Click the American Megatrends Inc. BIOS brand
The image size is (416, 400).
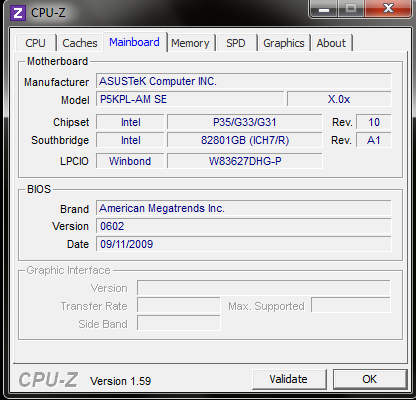(x=244, y=208)
